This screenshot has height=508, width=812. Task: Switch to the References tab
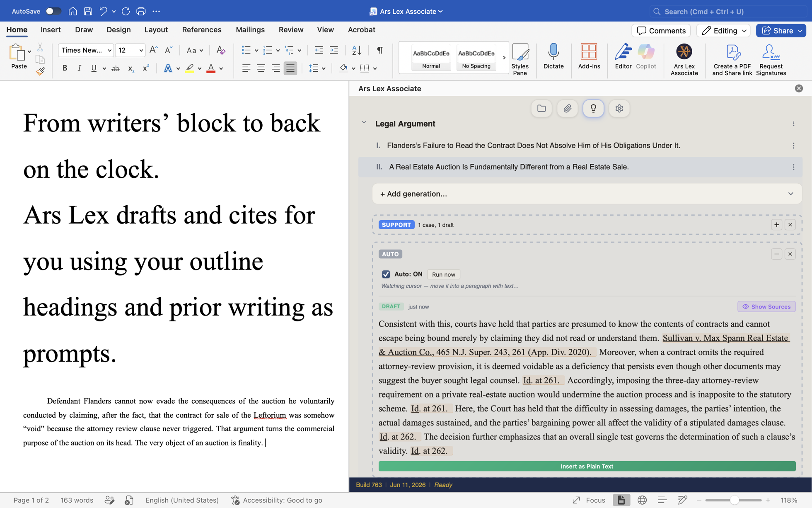pyautogui.click(x=202, y=30)
